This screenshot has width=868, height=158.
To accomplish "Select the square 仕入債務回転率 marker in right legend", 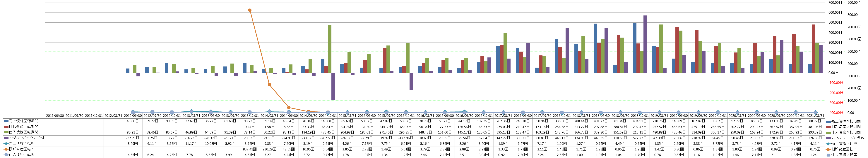I will [828, 155].
